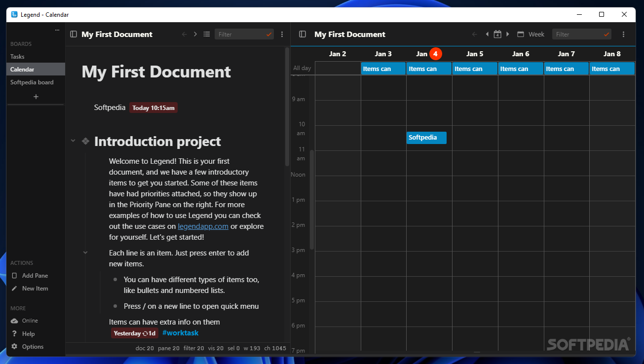Screen dimensions: 644x364
Task: Toggle filter checkmark in document pane filter
Action: point(269,35)
